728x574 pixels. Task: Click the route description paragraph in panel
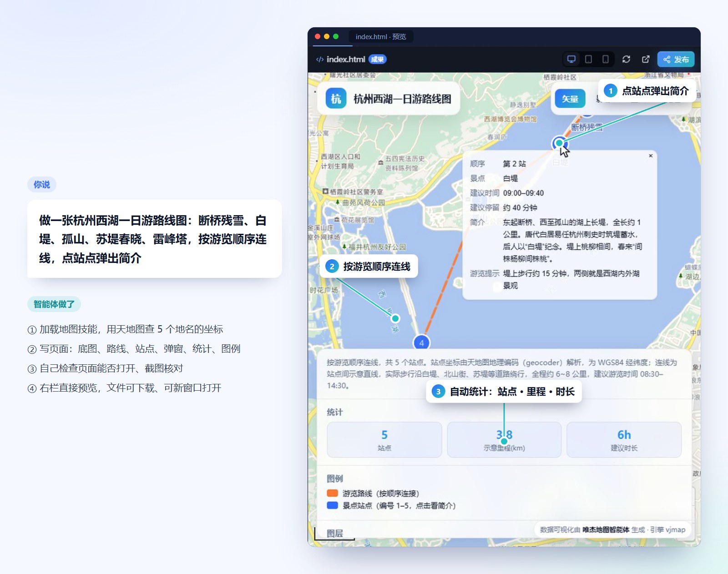(502, 374)
